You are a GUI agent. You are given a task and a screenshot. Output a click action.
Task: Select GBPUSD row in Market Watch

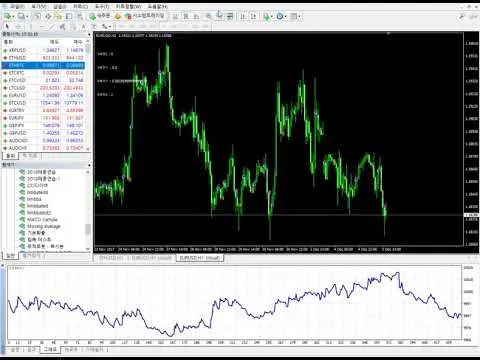[43, 133]
